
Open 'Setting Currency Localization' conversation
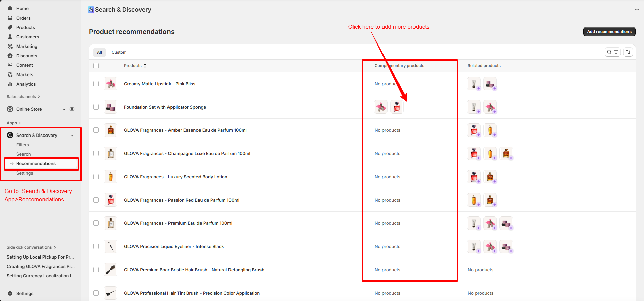click(x=41, y=276)
